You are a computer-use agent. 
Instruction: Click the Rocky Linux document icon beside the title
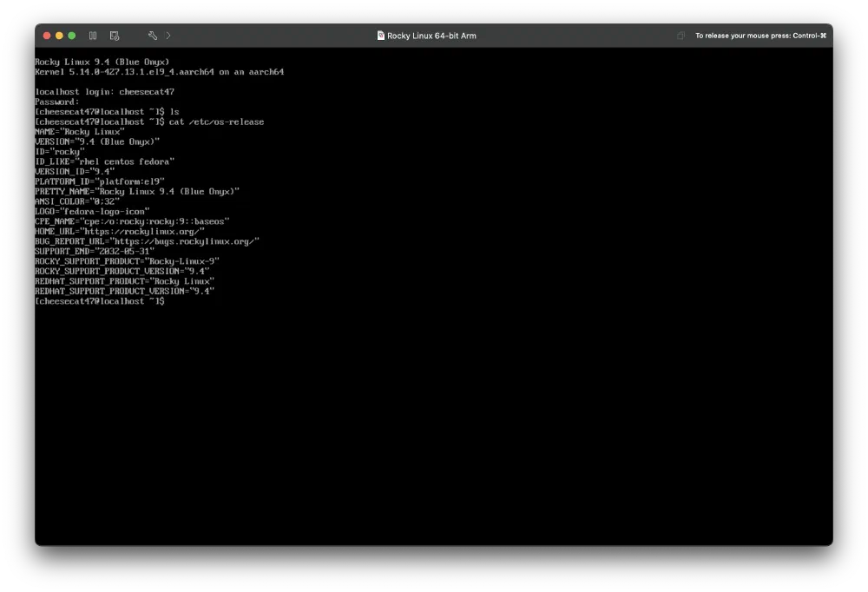(x=379, y=36)
